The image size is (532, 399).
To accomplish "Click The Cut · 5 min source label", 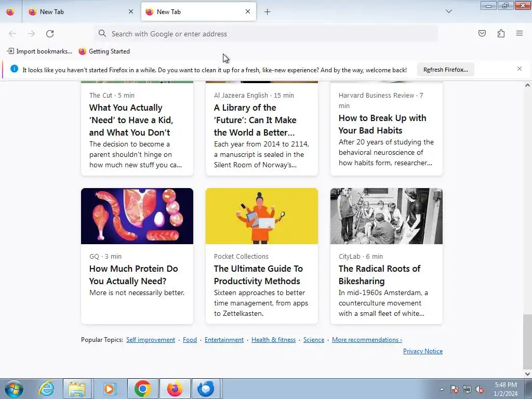I will click(x=112, y=96).
